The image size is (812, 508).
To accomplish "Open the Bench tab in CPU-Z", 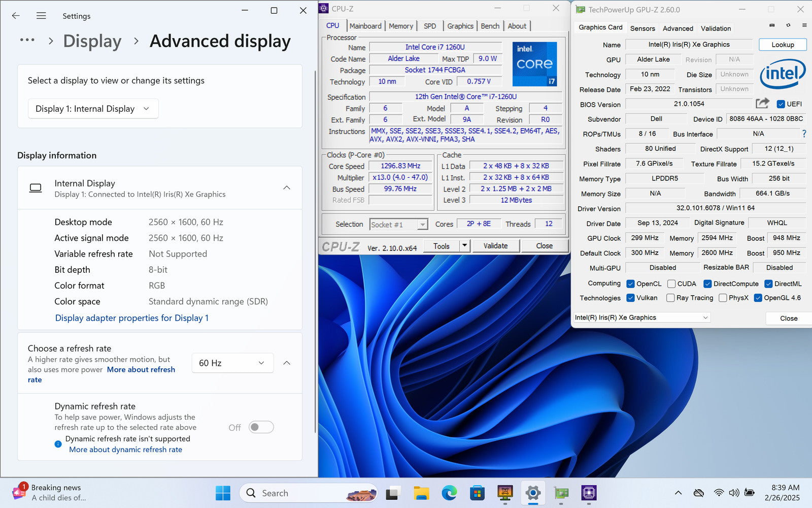I will [x=490, y=26].
